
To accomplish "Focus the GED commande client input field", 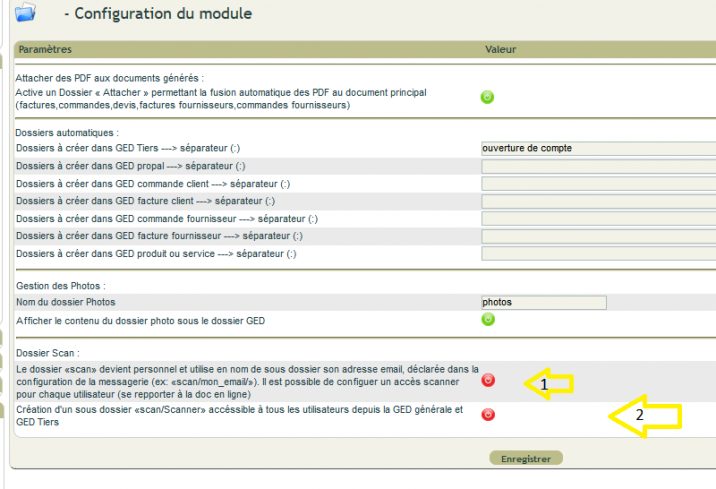I will (599, 184).
